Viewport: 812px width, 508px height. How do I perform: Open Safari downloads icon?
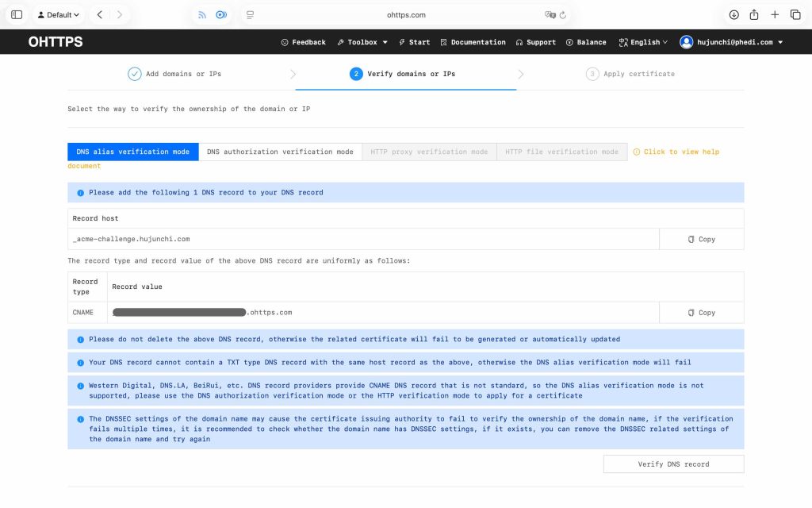[733, 14]
